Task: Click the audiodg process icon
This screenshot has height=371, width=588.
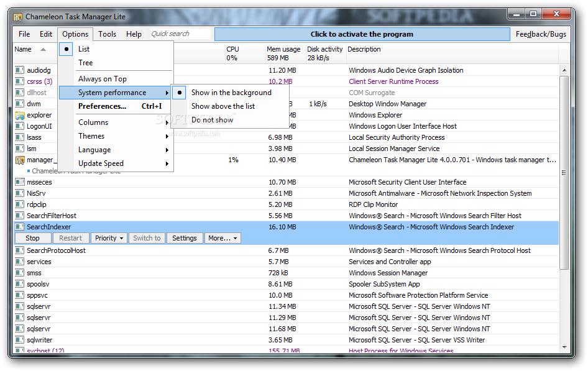Action: coord(19,70)
